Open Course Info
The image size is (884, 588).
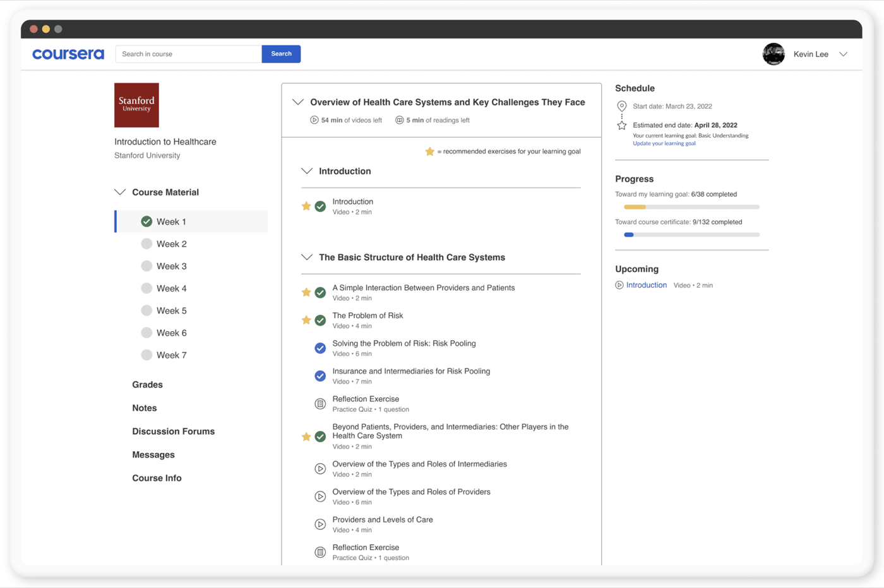(x=157, y=478)
